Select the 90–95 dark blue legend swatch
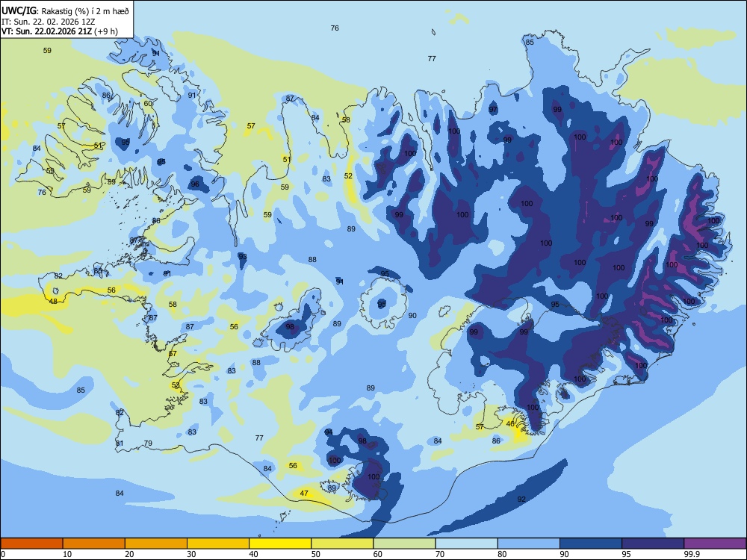Screen dimensions: 747x560 click(x=591, y=544)
